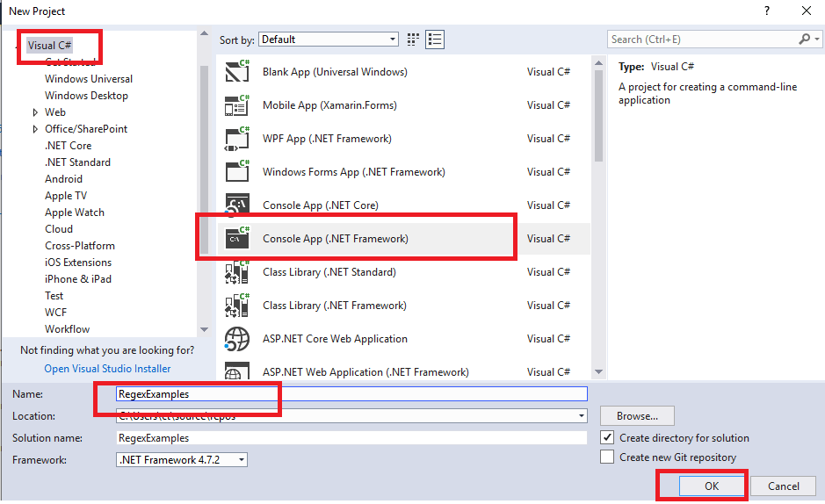
Task: Click the project Name input field
Action: point(351,393)
